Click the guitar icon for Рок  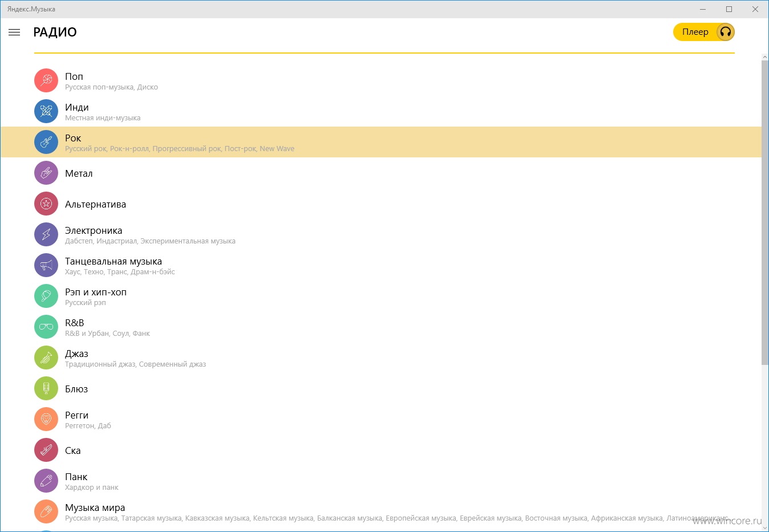point(46,142)
